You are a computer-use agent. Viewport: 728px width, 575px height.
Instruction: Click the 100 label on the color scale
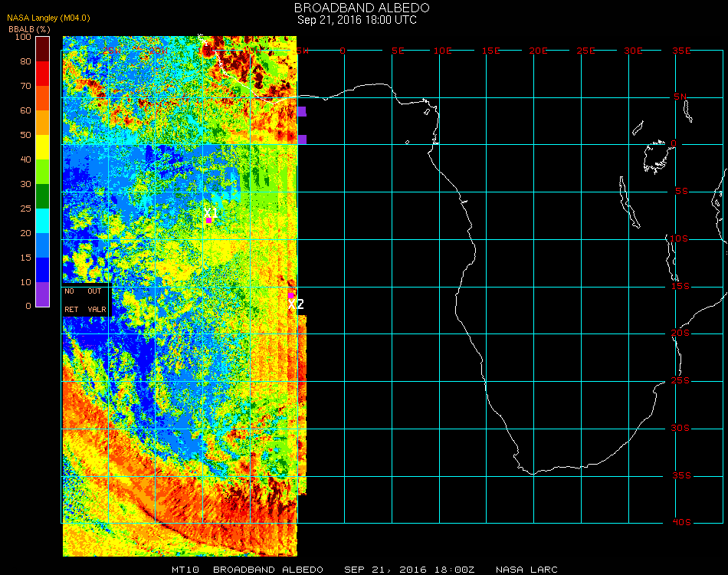23,37
